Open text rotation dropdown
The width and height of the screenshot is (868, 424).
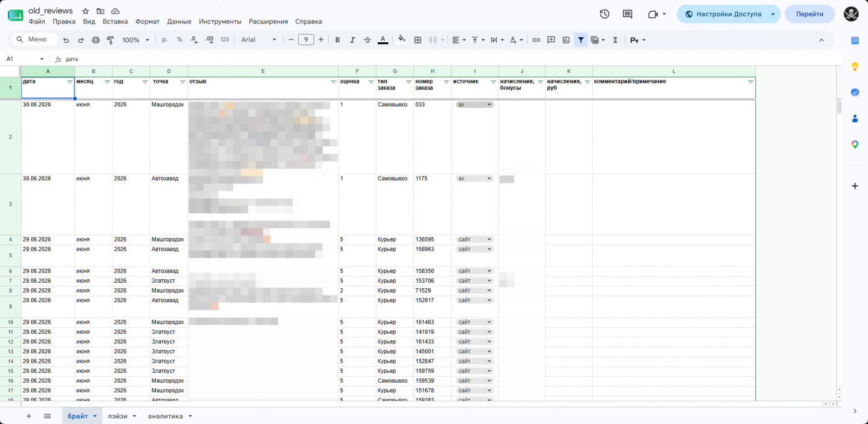pyautogui.click(x=517, y=40)
